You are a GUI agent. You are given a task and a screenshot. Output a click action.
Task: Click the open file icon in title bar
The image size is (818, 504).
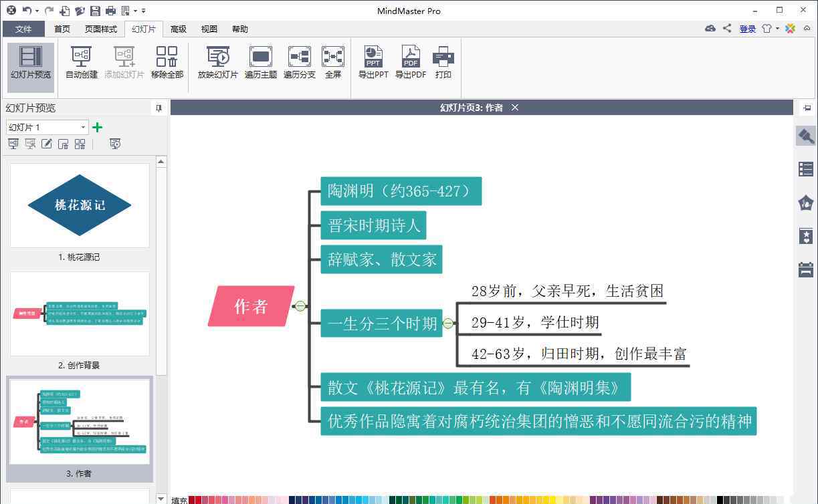80,11
